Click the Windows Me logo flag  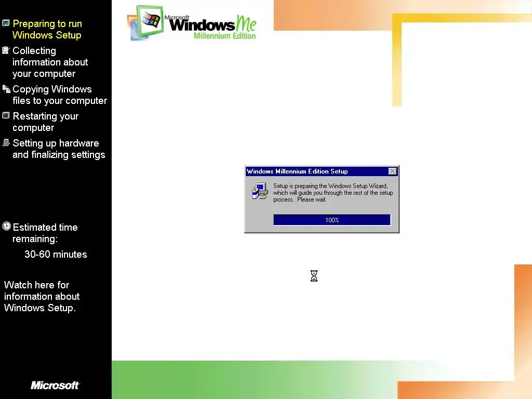151,20
